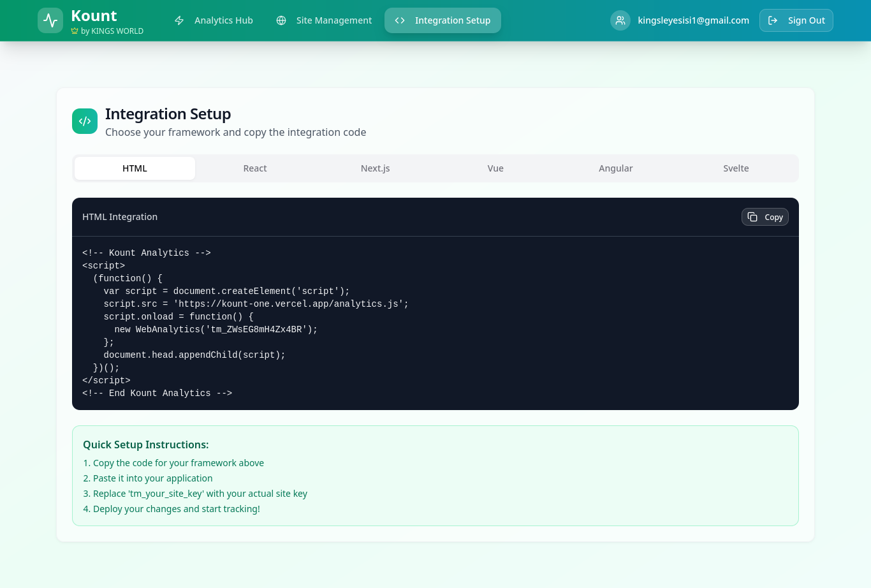Click the Integration Setup code brackets icon
Viewport: 871px width, 588px height.
tap(400, 20)
